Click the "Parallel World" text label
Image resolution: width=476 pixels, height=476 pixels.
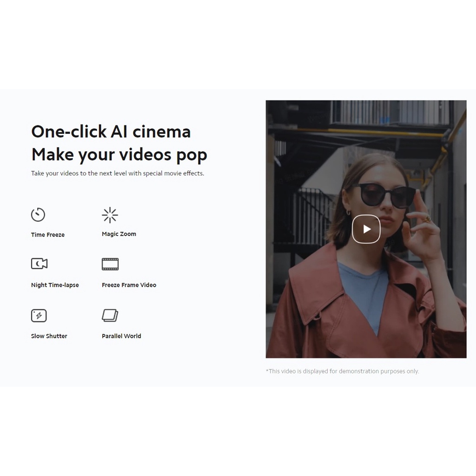click(121, 336)
